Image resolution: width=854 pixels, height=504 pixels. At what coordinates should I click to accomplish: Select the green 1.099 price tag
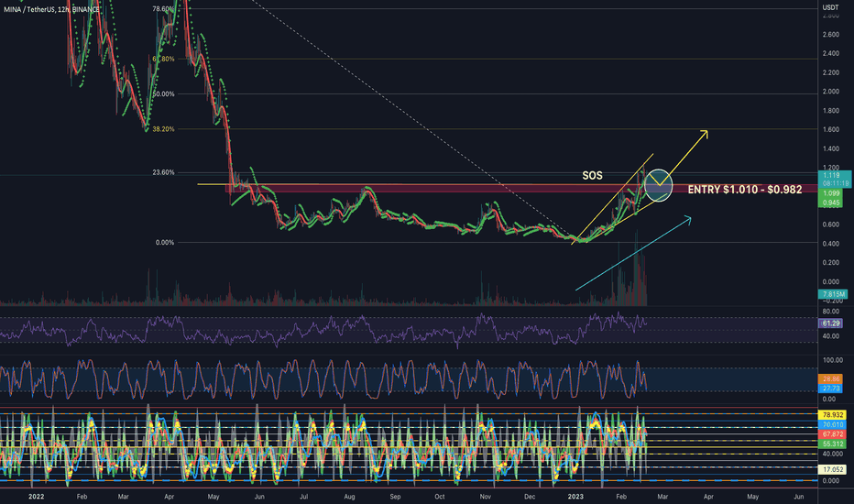pyautogui.click(x=830, y=193)
